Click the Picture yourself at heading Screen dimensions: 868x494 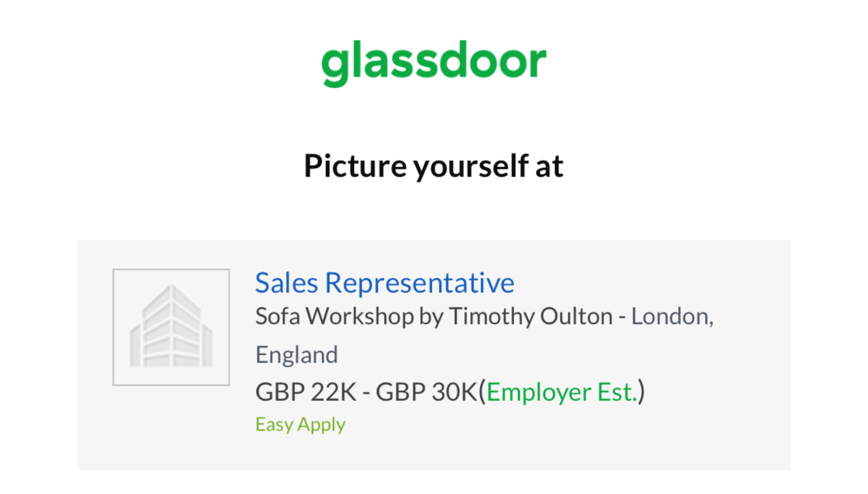pos(434,166)
